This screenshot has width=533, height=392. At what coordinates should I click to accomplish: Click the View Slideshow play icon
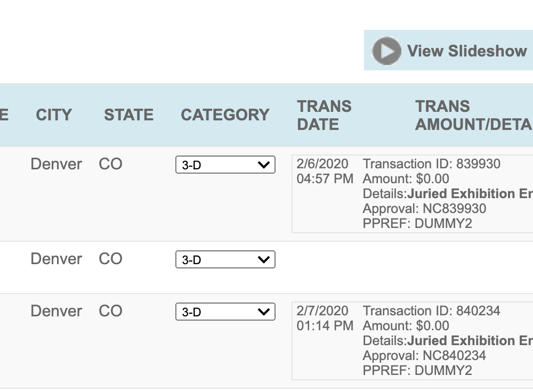(x=386, y=51)
